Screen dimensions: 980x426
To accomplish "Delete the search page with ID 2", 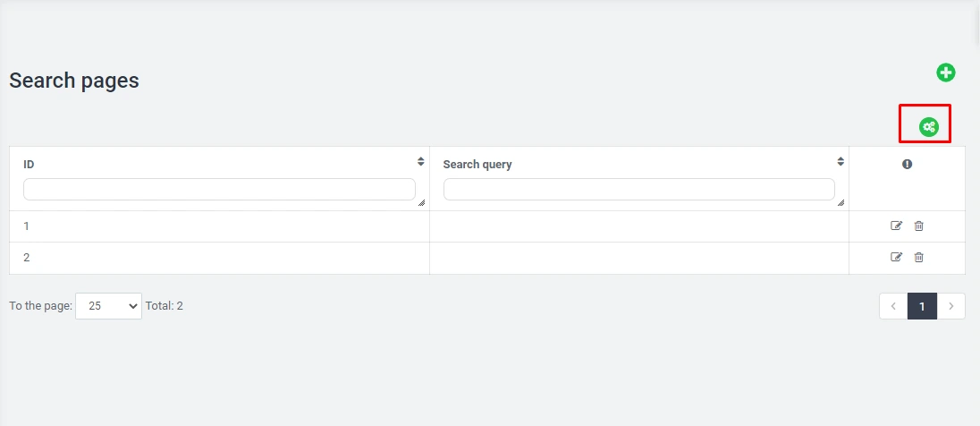I will (x=919, y=258).
